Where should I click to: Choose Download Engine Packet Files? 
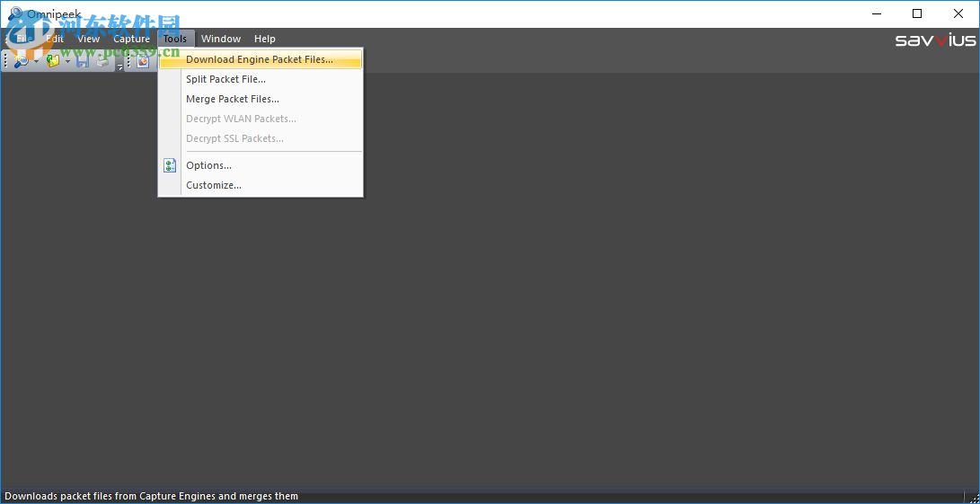tap(260, 59)
